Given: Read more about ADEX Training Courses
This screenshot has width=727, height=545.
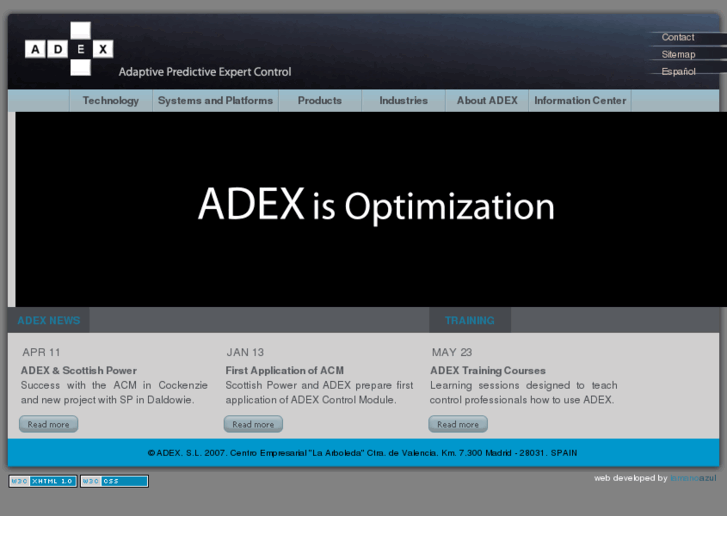Looking at the screenshot, I should tap(458, 424).
